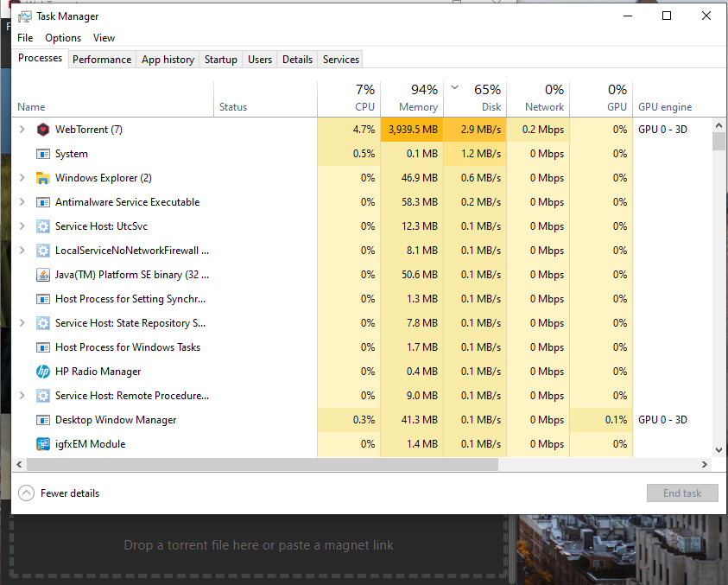Click the Service Host: UtcSvc gear icon
Image resolution: width=728 pixels, height=585 pixels.
tap(42, 226)
